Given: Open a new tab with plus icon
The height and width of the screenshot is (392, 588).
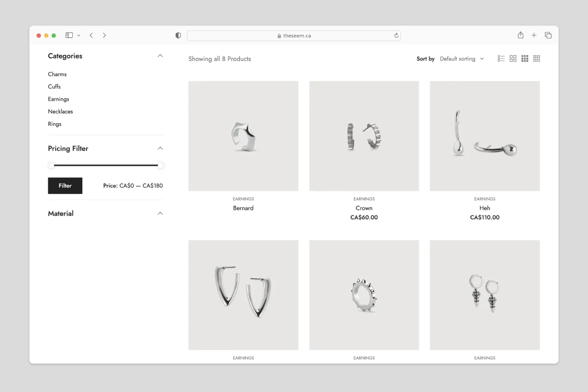Looking at the screenshot, I should (534, 35).
